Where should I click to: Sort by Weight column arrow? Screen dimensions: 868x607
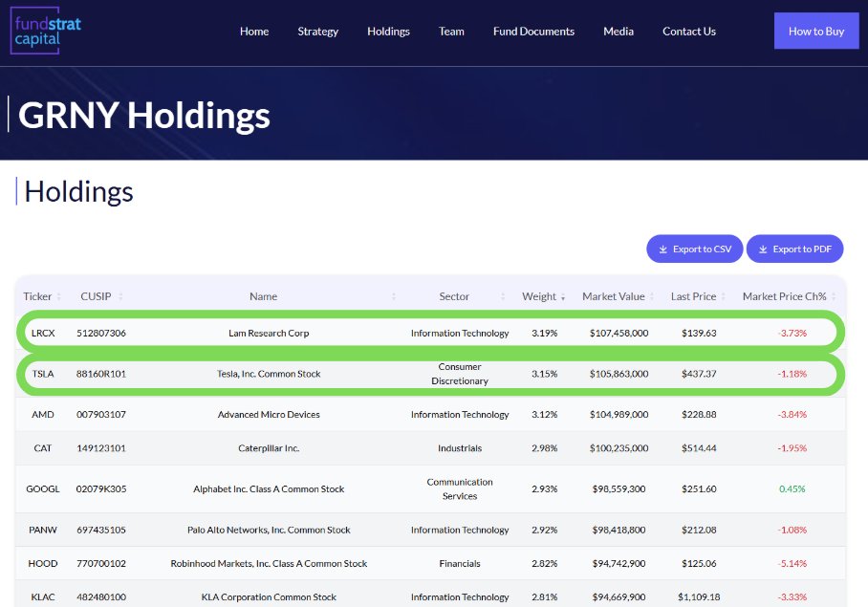(x=563, y=297)
